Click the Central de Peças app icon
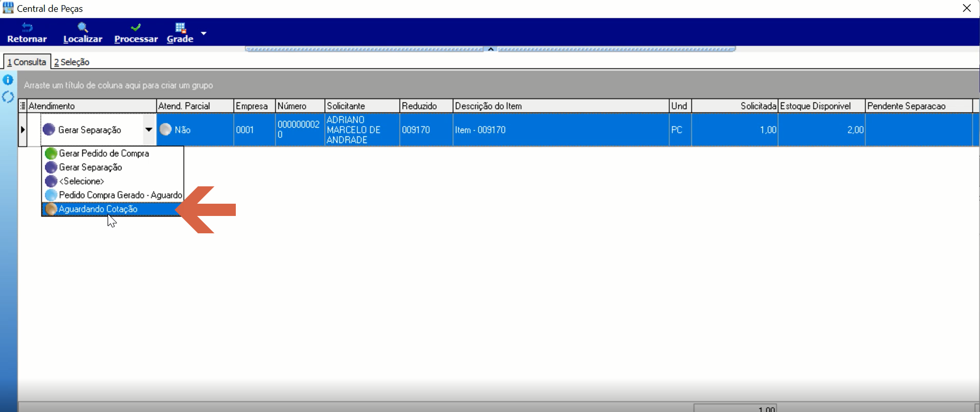 coord(8,8)
